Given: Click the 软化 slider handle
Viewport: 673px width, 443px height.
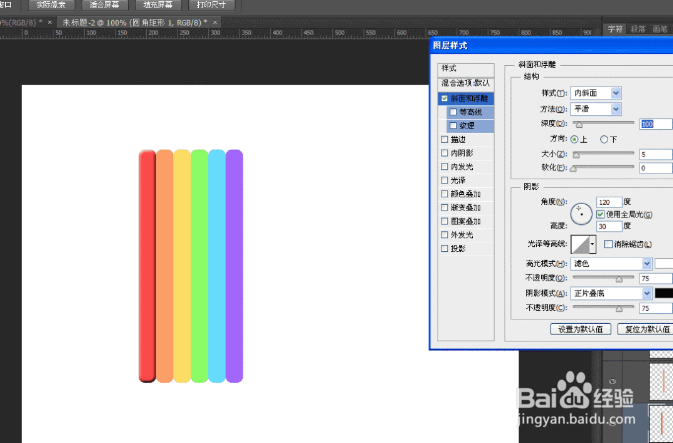Looking at the screenshot, I should tap(573, 169).
